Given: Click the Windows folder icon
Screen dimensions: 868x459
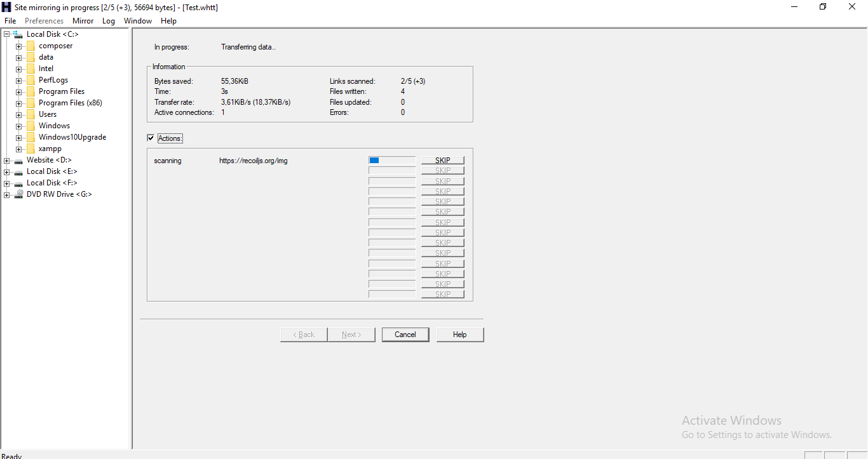Looking at the screenshot, I should [x=31, y=126].
